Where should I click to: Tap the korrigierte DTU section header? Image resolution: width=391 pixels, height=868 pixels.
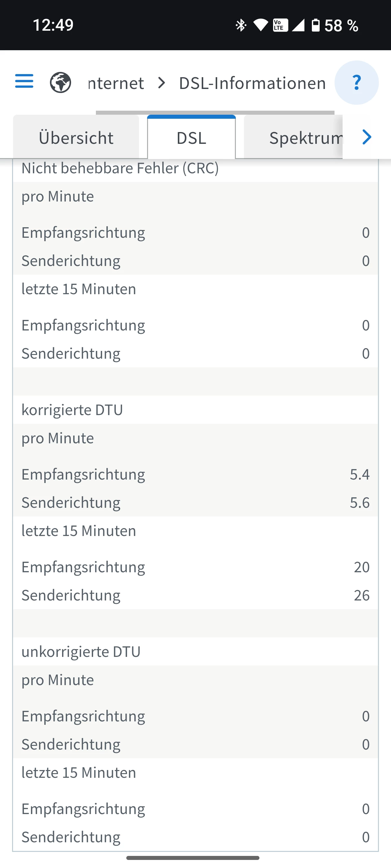coord(72,410)
